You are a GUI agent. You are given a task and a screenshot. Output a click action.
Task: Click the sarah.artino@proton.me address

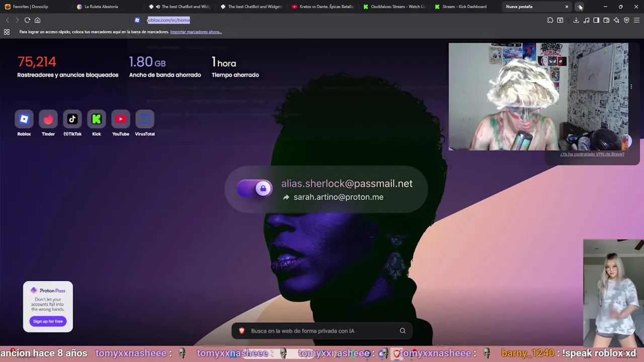point(338,197)
